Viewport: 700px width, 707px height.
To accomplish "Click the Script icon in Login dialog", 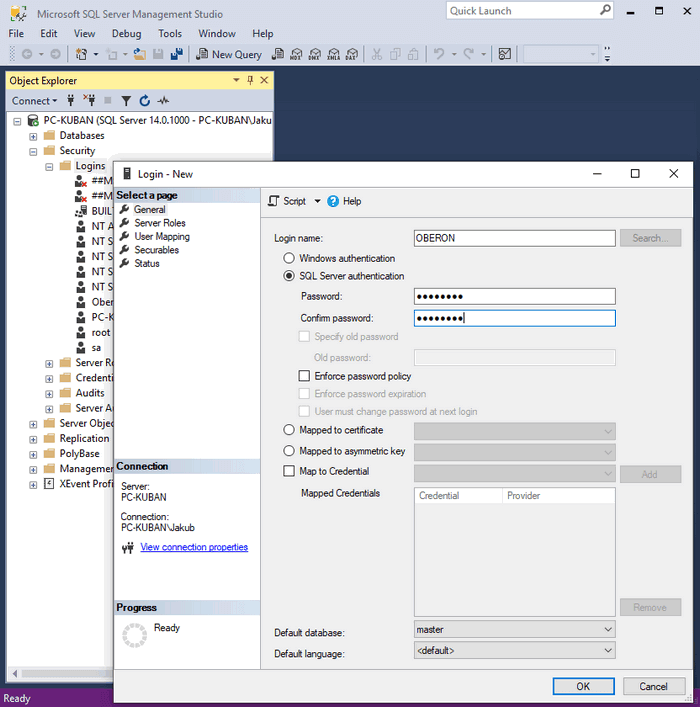I will coord(274,201).
